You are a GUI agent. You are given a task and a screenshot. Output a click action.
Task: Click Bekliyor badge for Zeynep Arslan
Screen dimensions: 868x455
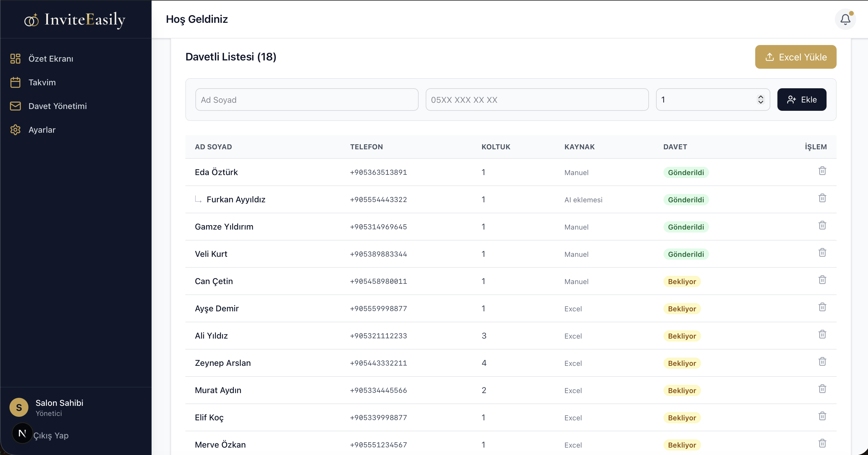point(682,363)
